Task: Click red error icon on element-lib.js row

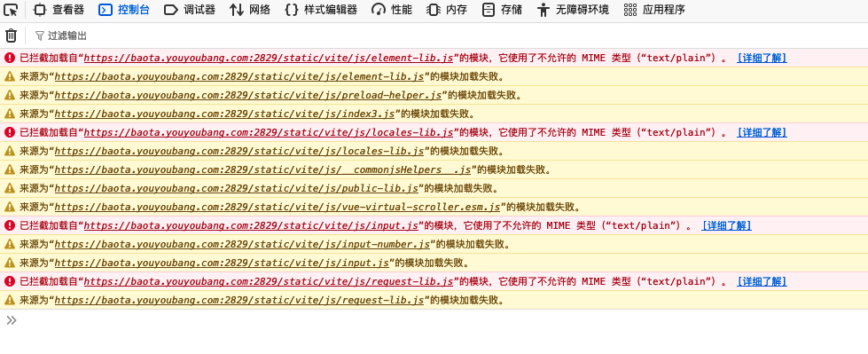Action: tap(10, 58)
